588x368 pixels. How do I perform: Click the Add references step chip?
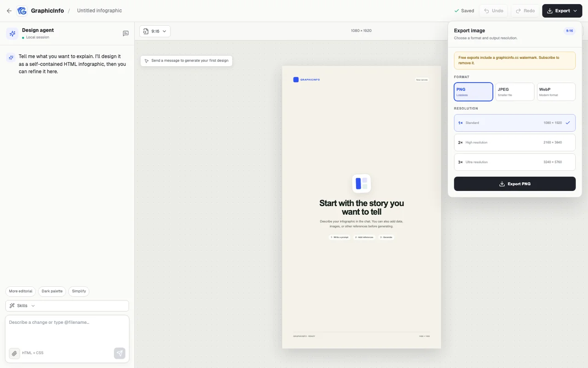[x=364, y=237]
